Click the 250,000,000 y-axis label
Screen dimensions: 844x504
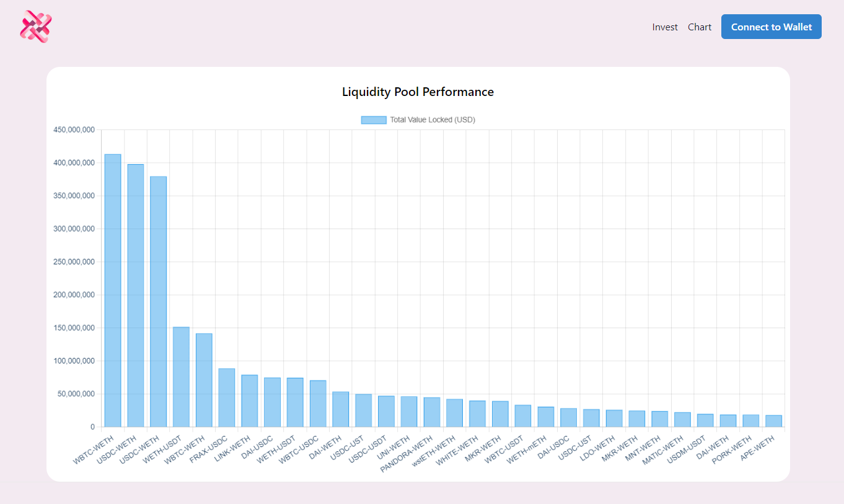(74, 262)
